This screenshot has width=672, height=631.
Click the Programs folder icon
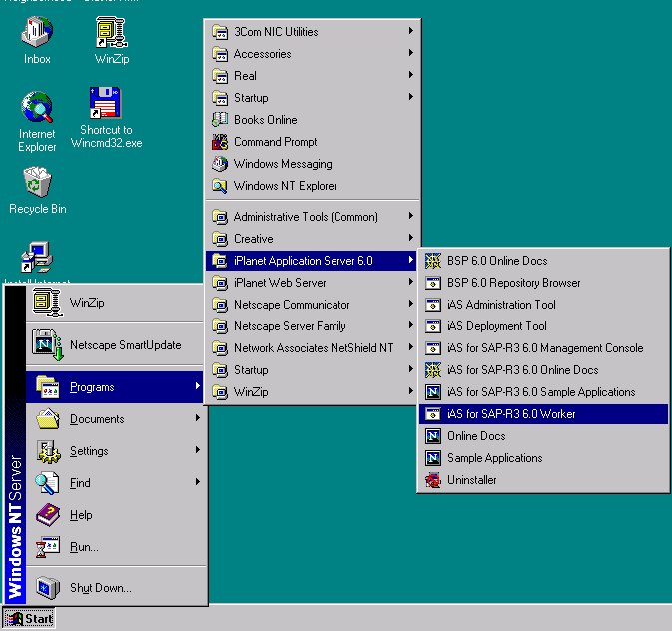tap(48, 387)
